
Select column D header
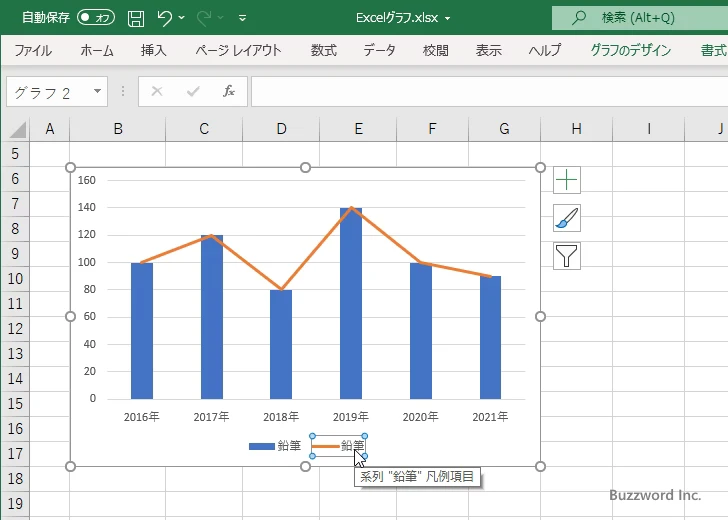coord(281,129)
